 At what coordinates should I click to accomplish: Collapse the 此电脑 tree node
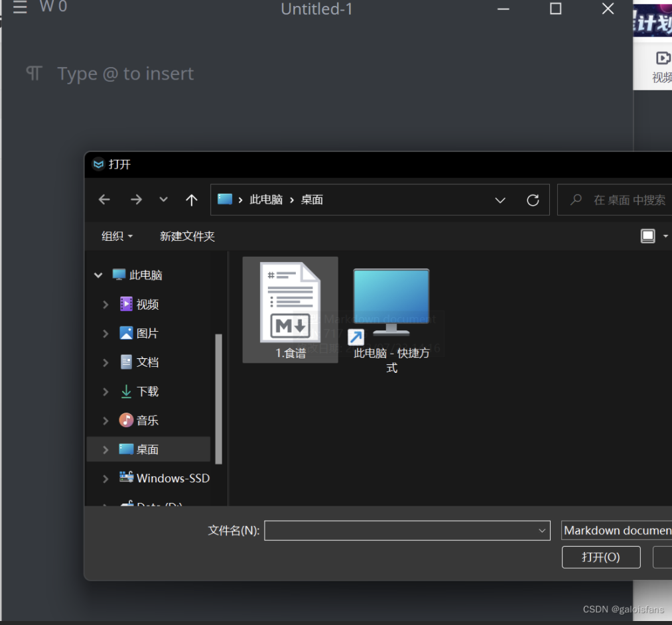coord(99,275)
